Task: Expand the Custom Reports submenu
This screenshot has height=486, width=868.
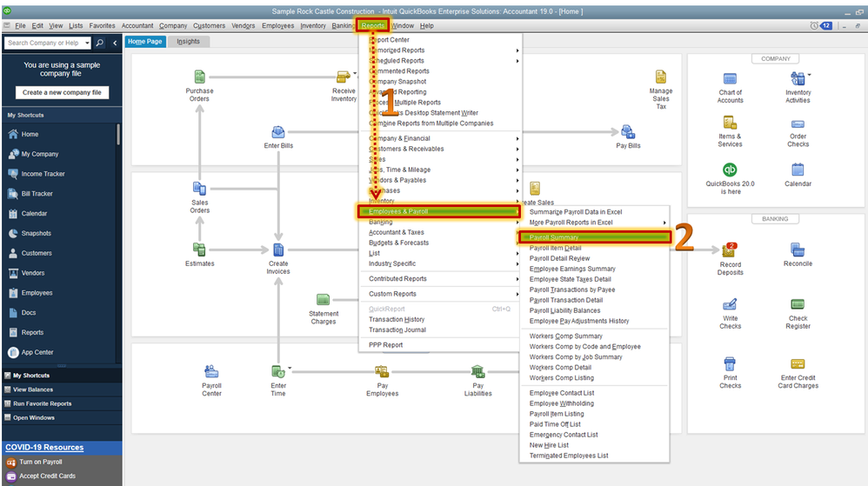Action: (517, 294)
